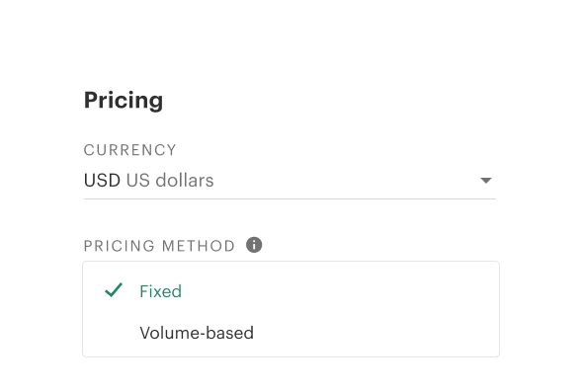The height and width of the screenshot is (392, 583).
Task: Show pricing method help tooltip icon
Action: [x=254, y=245]
